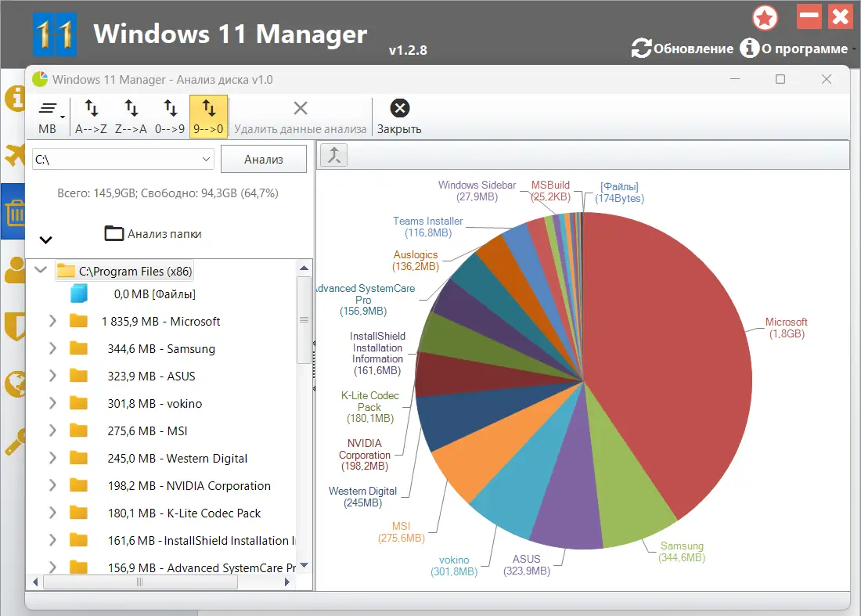Sort folders A-->Z
The height and width of the screenshot is (616, 861).
click(x=91, y=117)
